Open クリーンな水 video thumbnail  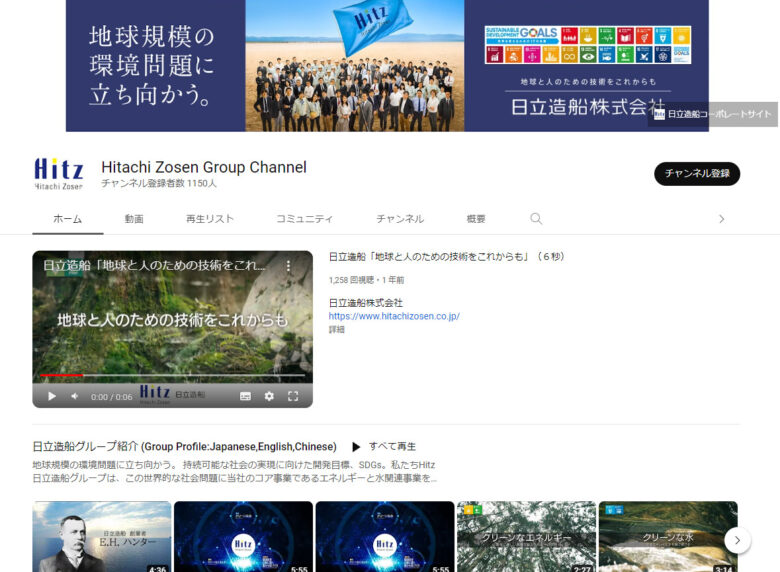click(668, 537)
